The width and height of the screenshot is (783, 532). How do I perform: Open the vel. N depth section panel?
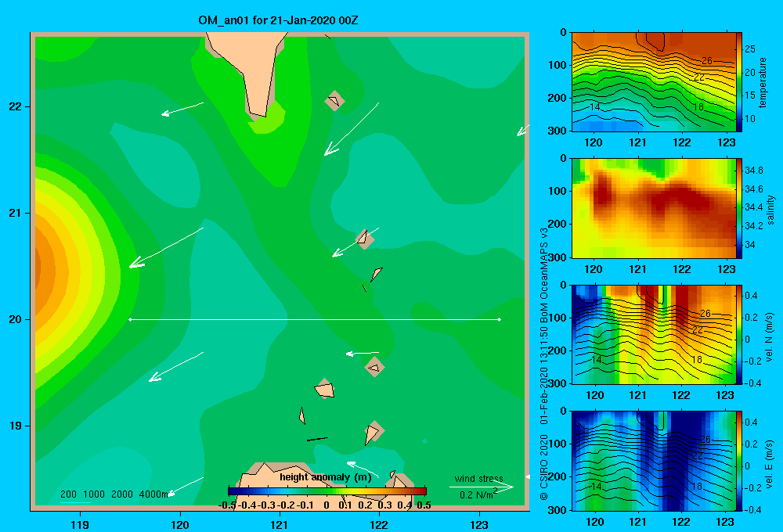(x=654, y=334)
